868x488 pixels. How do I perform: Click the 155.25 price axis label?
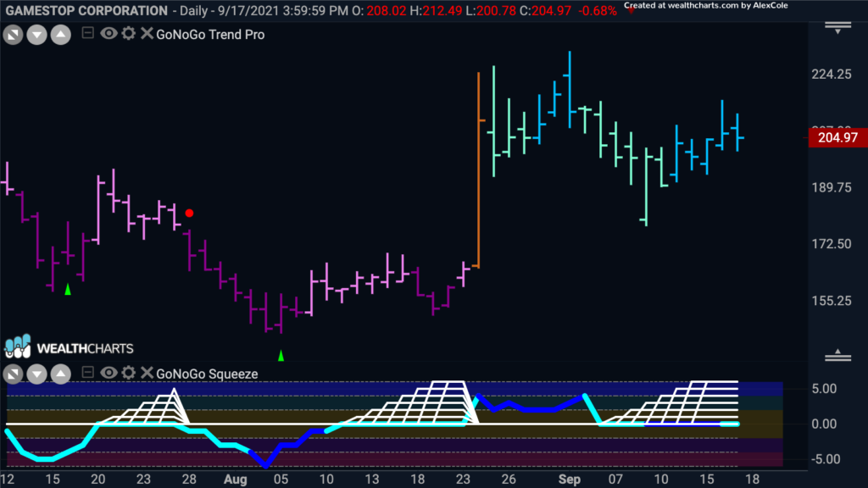(x=832, y=301)
